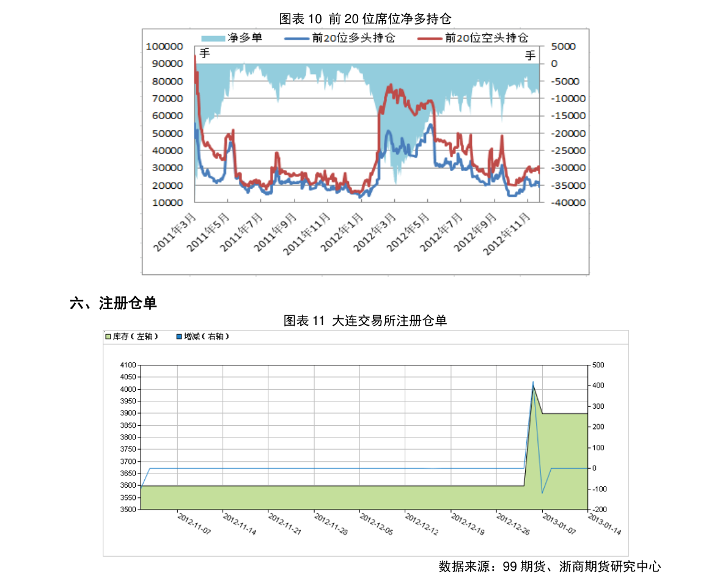This screenshot has height=586, width=728.
Task: Click the inventory spike peak near 4000
Action: click(x=533, y=386)
